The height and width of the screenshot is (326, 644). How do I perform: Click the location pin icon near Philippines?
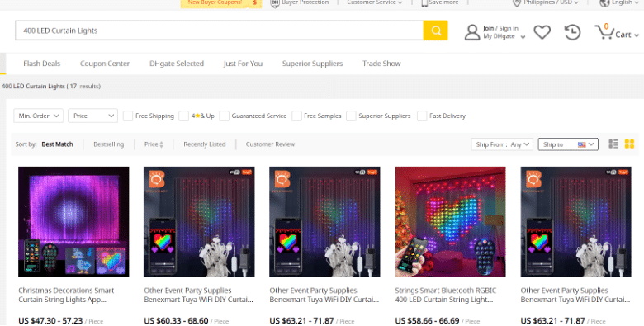pos(517,3)
